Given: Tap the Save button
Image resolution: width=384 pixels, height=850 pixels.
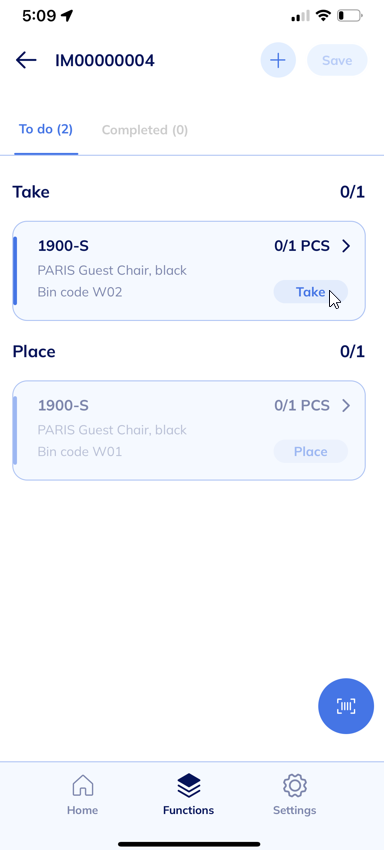Looking at the screenshot, I should pyautogui.click(x=337, y=60).
